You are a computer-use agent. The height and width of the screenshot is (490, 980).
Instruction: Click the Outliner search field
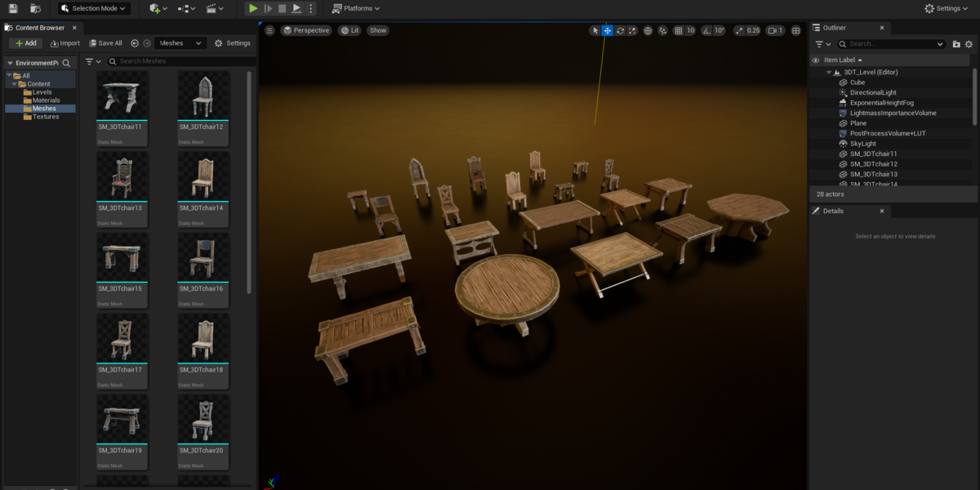pos(892,43)
